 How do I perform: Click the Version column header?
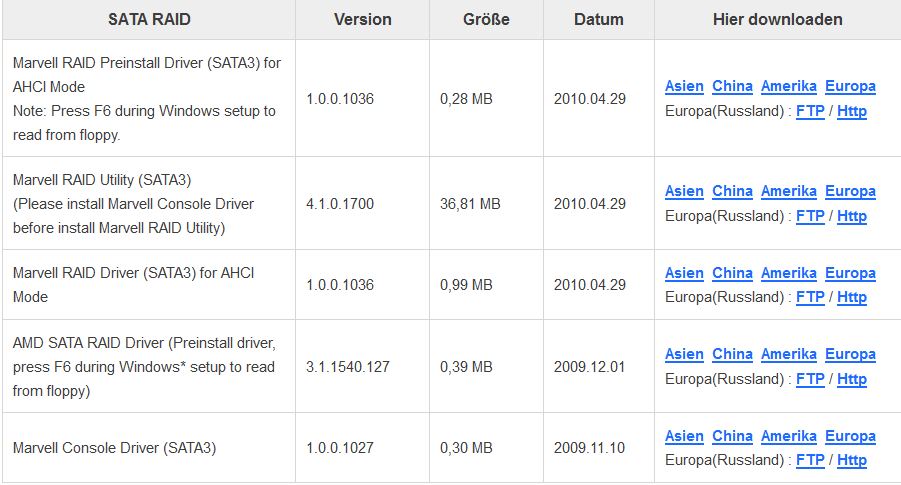coord(363,20)
